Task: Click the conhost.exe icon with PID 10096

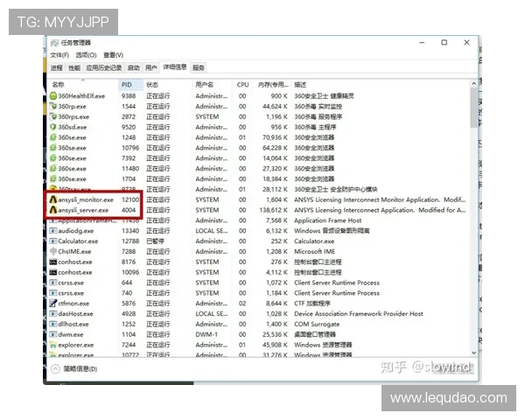Action: click(x=52, y=272)
